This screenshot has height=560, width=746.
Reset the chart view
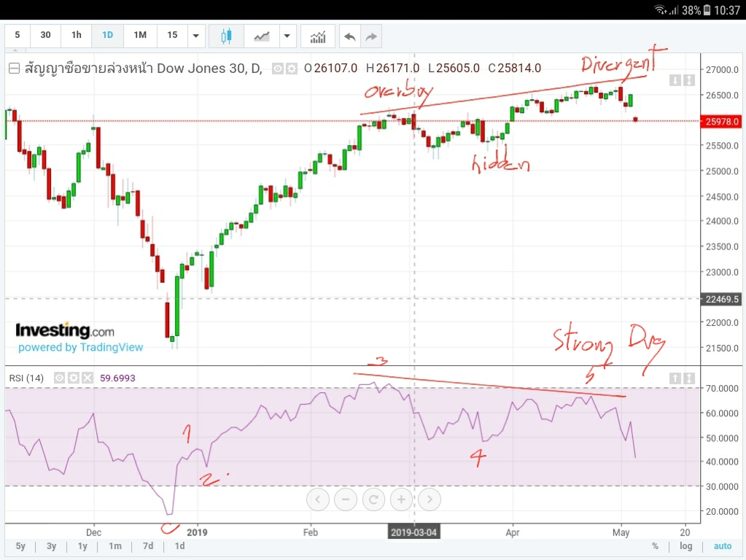[x=373, y=499]
